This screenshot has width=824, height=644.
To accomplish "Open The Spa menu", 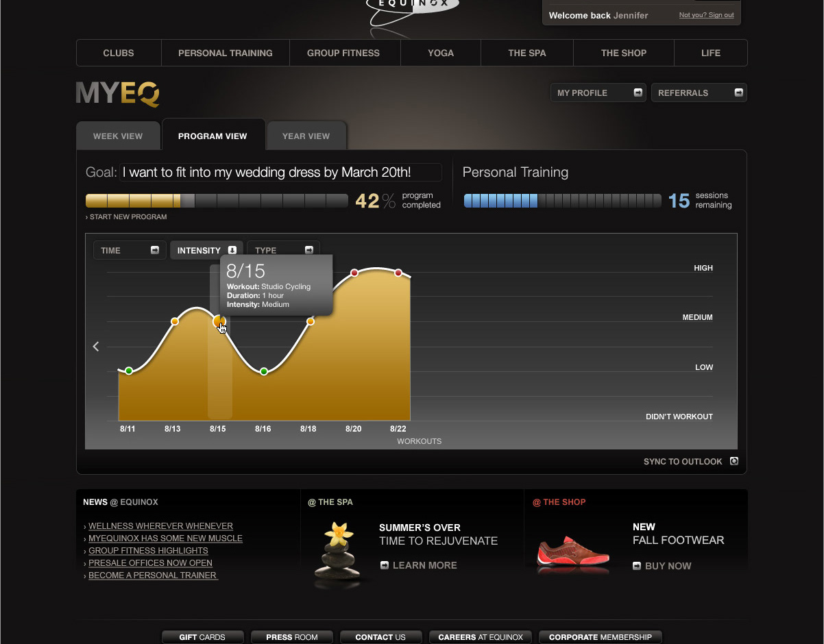I will pyautogui.click(x=527, y=53).
